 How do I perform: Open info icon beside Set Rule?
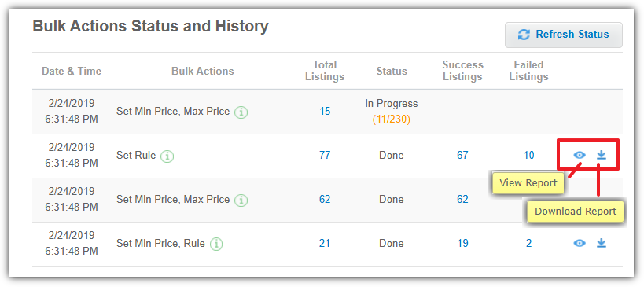coord(167,156)
